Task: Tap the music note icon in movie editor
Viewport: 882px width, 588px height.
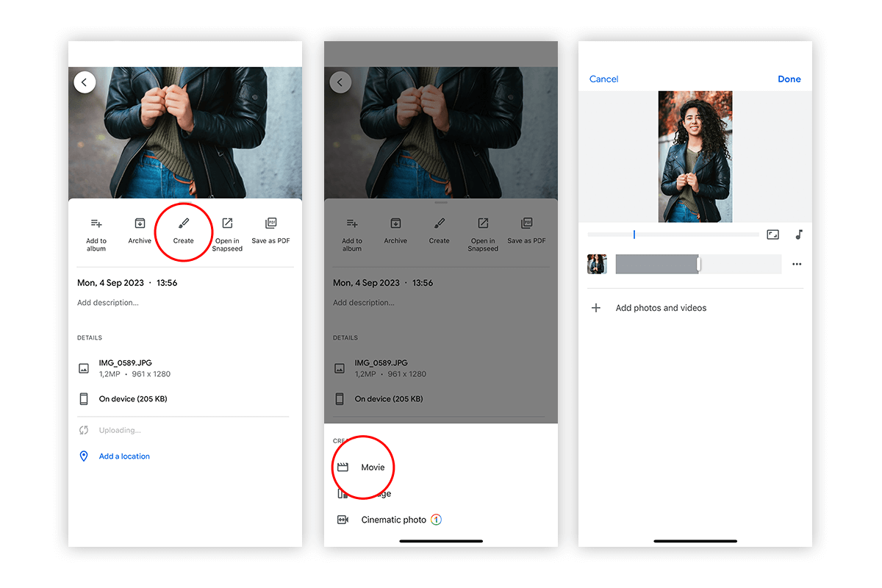Action: pyautogui.click(x=799, y=234)
